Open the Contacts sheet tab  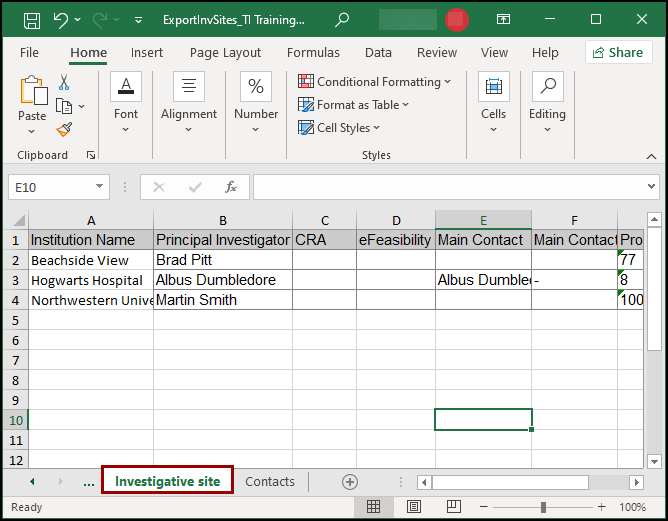(x=270, y=482)
